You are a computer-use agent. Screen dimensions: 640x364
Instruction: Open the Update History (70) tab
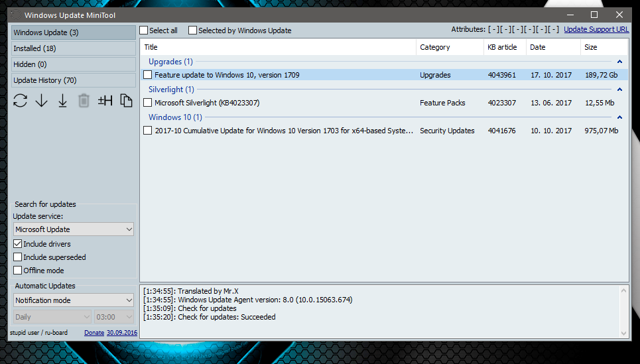click(74, 80)
